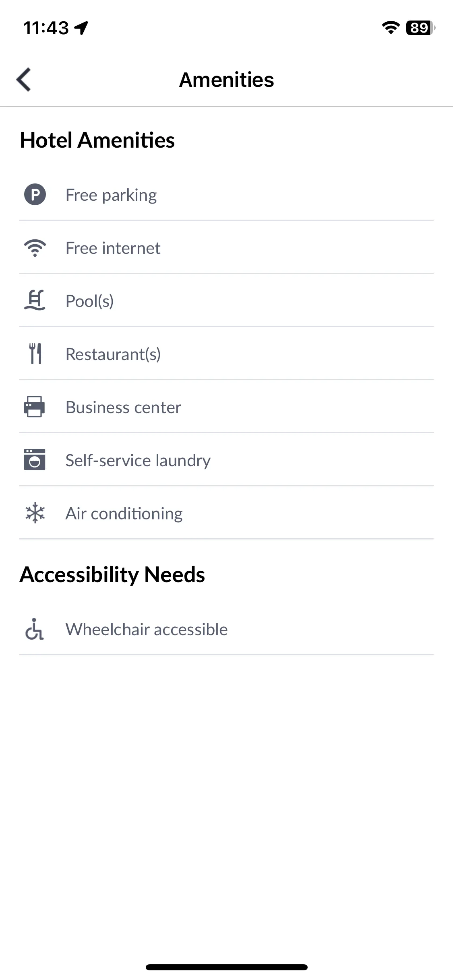Select the Pool(s) amenity text

[90, 301]
